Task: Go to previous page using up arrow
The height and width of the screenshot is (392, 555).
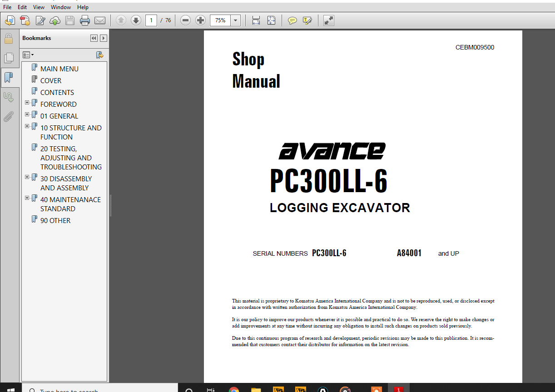Action: 121,20
